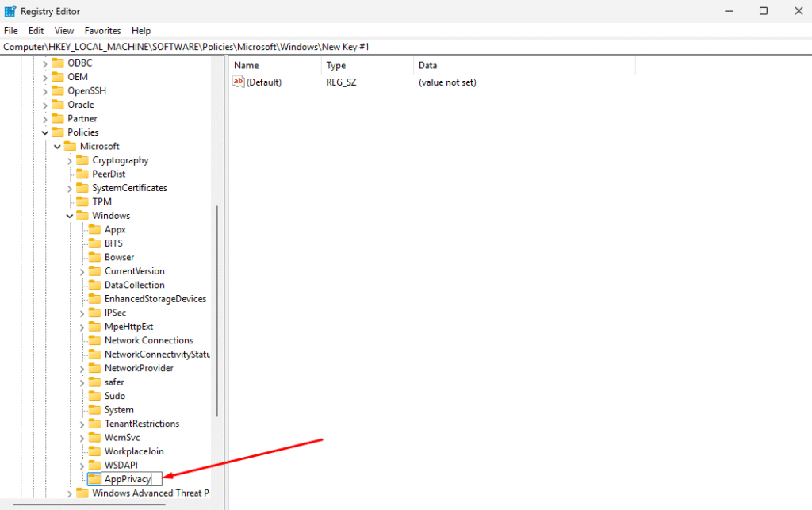Click the (Default) string value icon
812x510 pixels.
239,82
